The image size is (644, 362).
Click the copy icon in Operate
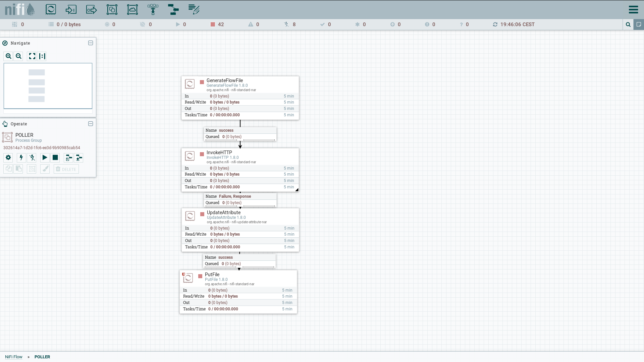[8, 169]
